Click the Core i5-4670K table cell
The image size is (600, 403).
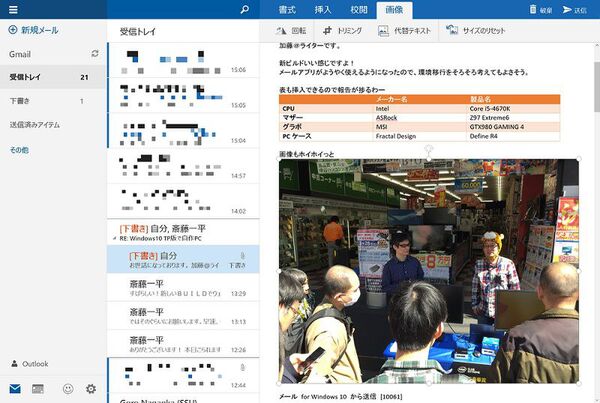(513, 109)
